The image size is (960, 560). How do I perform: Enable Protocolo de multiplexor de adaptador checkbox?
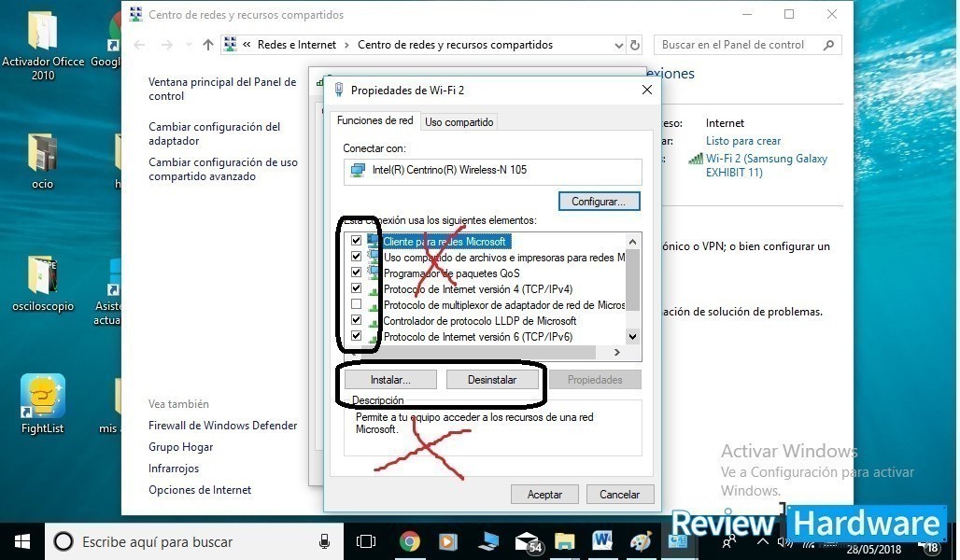click(357, 304)
